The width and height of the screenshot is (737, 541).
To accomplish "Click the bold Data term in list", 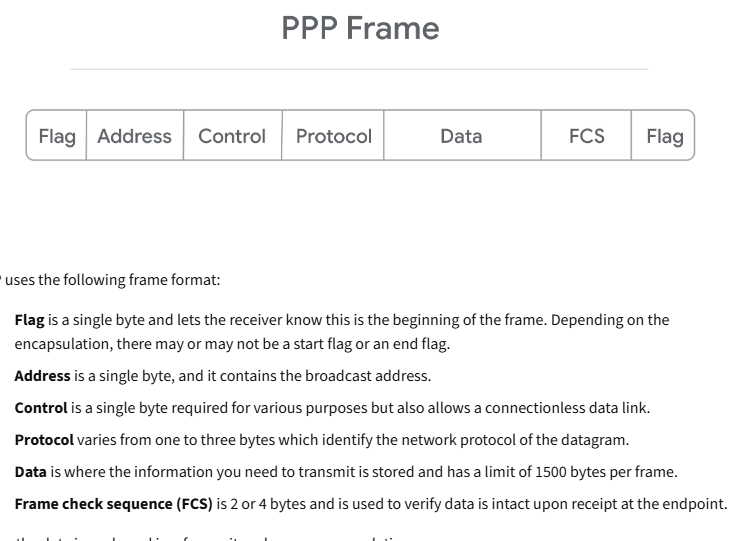I will click(x=31, y=472).
